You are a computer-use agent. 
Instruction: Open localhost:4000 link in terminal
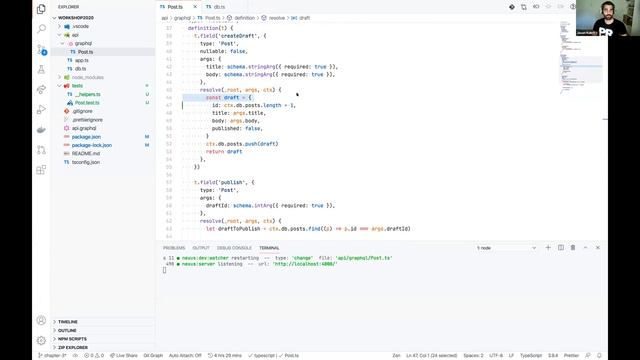click(305, 264)
